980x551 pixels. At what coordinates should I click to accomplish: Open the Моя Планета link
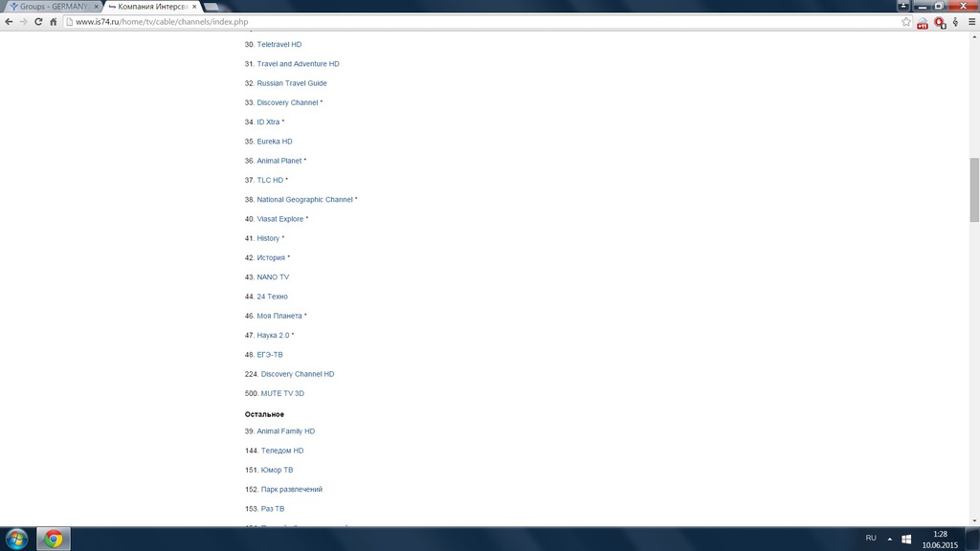[x=279, y=316]
